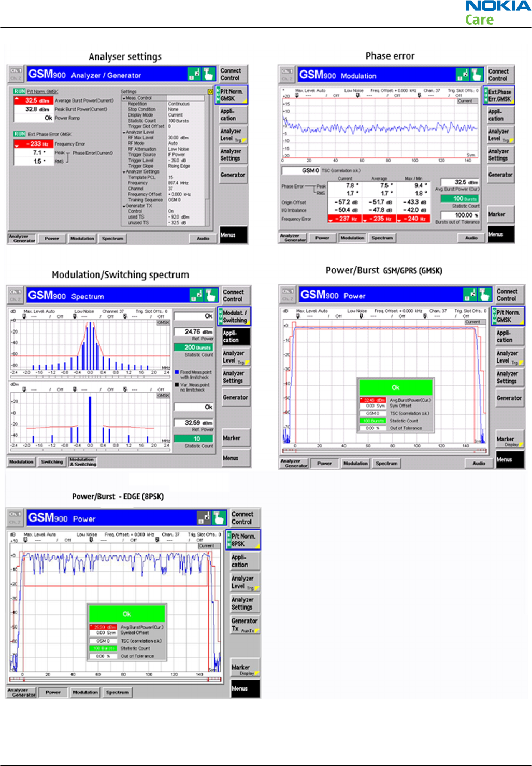Click Marker softkey in Phase error window
This screenshot has height=766, width=532.
pyautogui.click(x=500, y=214)
